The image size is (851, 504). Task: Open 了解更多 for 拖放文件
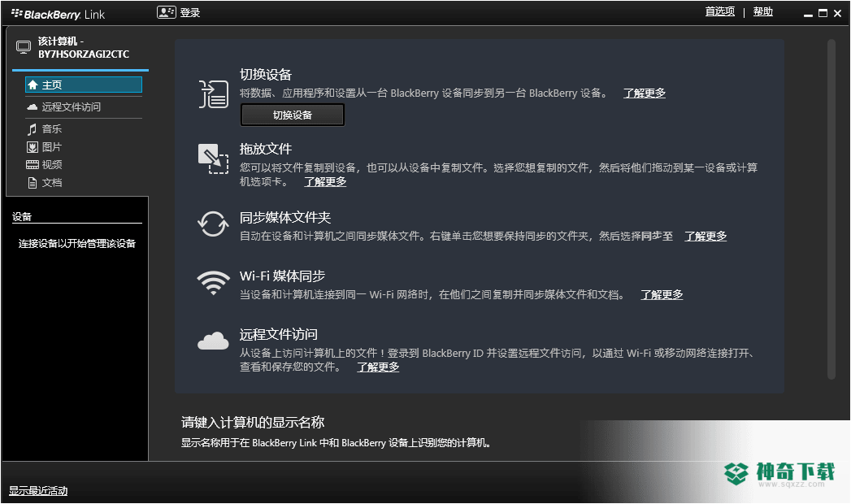(x=325, y=182)
